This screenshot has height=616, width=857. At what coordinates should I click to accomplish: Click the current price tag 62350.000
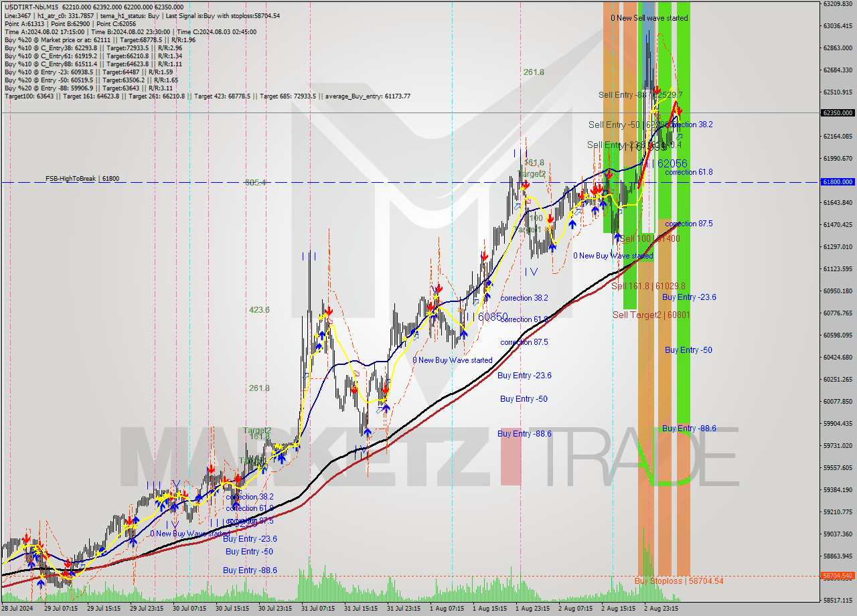tap(837, 113)
